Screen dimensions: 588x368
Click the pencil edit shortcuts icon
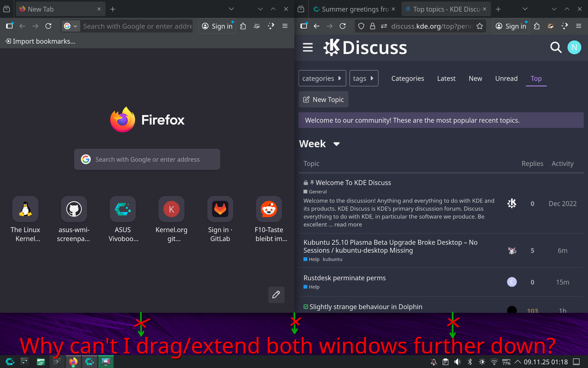coord(276,295)
